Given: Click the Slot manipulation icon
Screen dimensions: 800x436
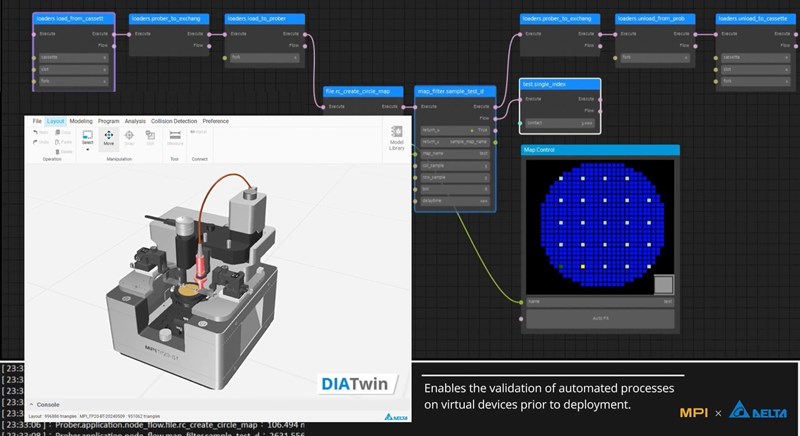Looking at the screenshot, I should click(150, 136).
